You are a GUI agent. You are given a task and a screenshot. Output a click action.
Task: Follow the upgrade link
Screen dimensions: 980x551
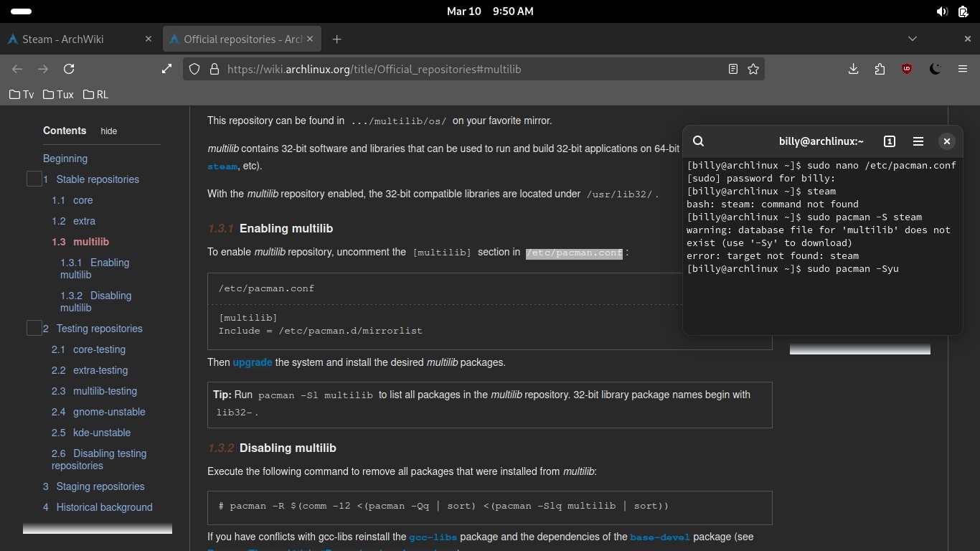coord(253,362)
